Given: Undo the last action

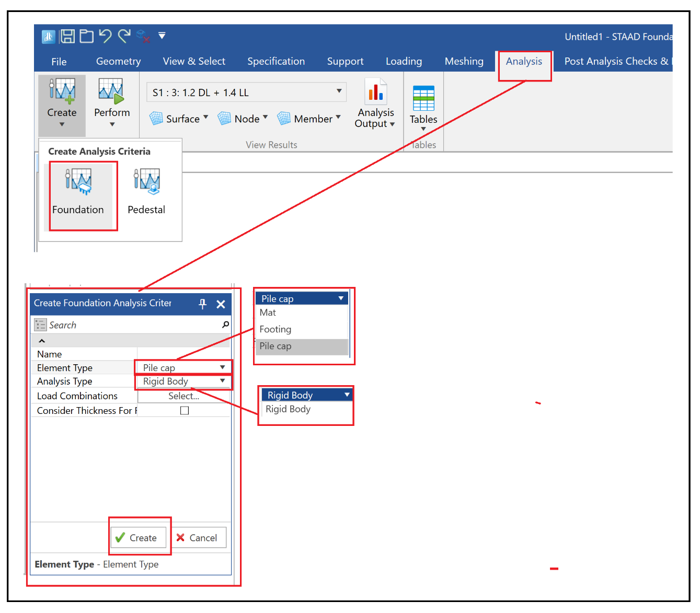Looking at the screenshot, I should pos(105,36).
